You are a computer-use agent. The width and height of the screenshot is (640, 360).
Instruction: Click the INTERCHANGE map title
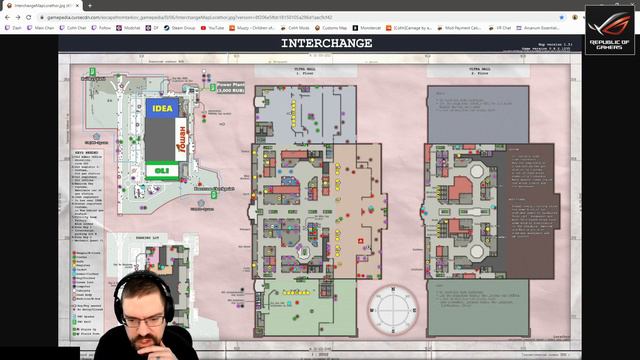(x=327, y=43)
